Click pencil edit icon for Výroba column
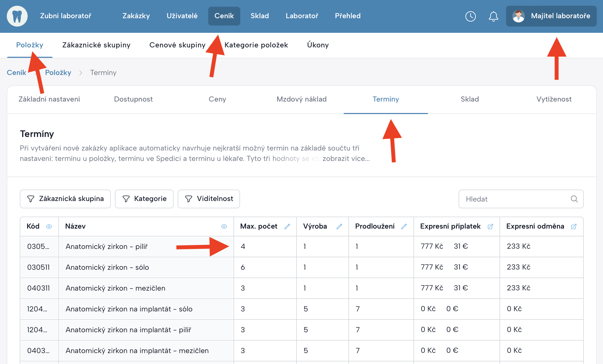 pyautogui.click(x=339, y=227)
